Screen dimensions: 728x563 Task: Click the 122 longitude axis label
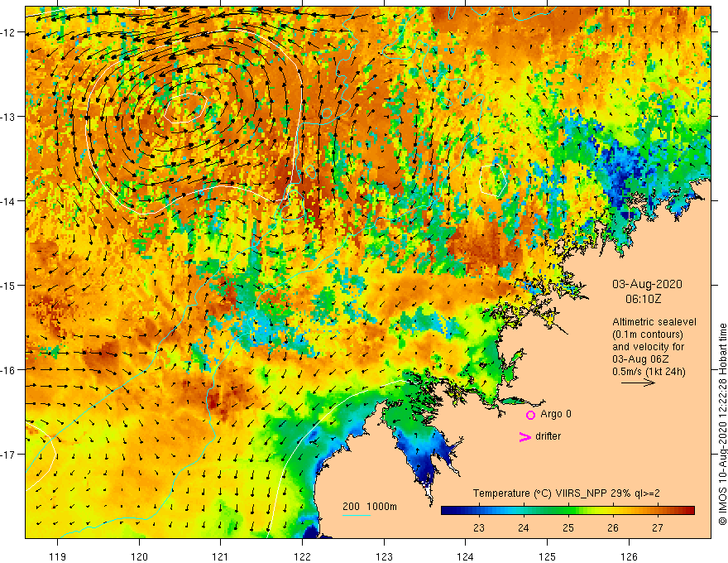tap(302, 556)
